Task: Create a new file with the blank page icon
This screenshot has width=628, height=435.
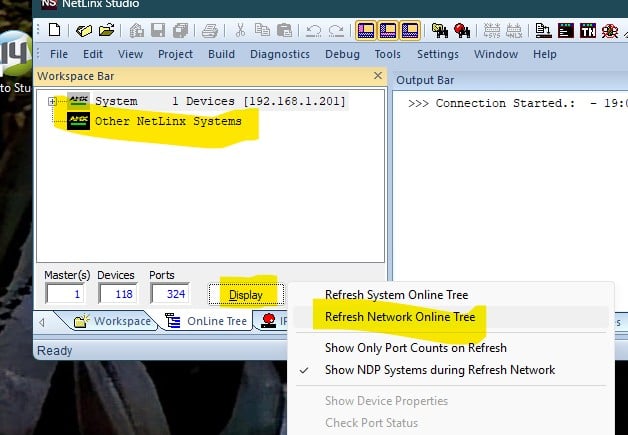Action: coord(54,30)
